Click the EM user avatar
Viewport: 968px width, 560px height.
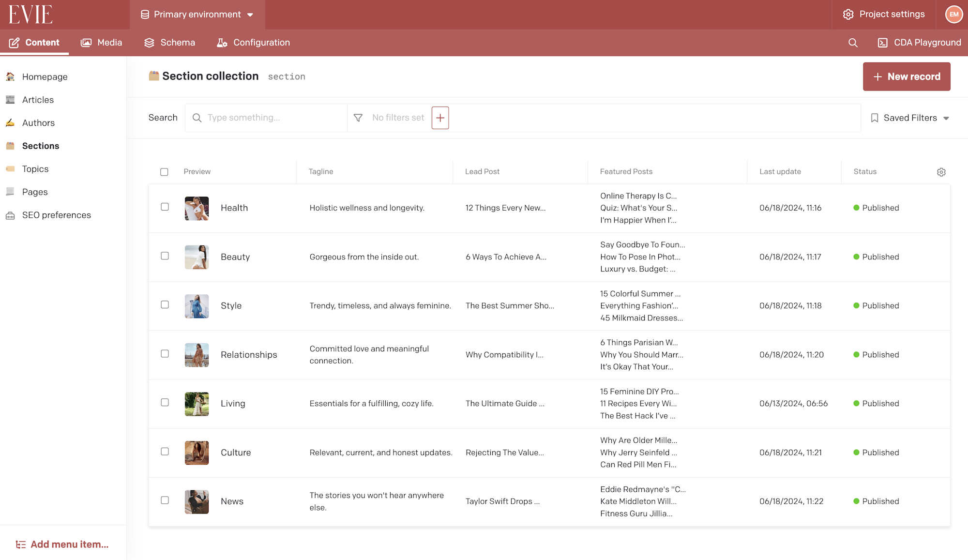point(953,15)
